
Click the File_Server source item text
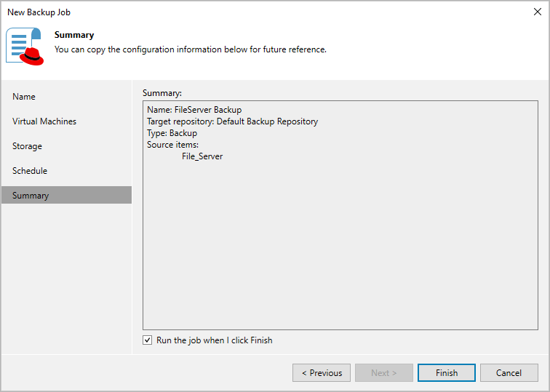[x=202, y=156]
